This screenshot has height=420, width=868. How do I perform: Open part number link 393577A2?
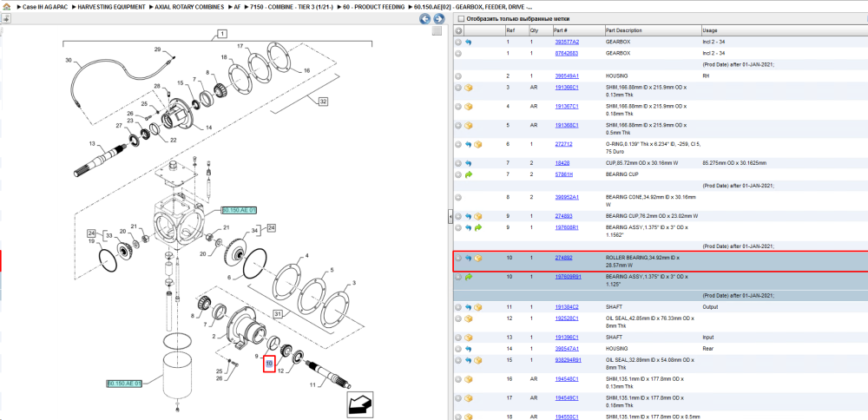[x=567, y=42]
